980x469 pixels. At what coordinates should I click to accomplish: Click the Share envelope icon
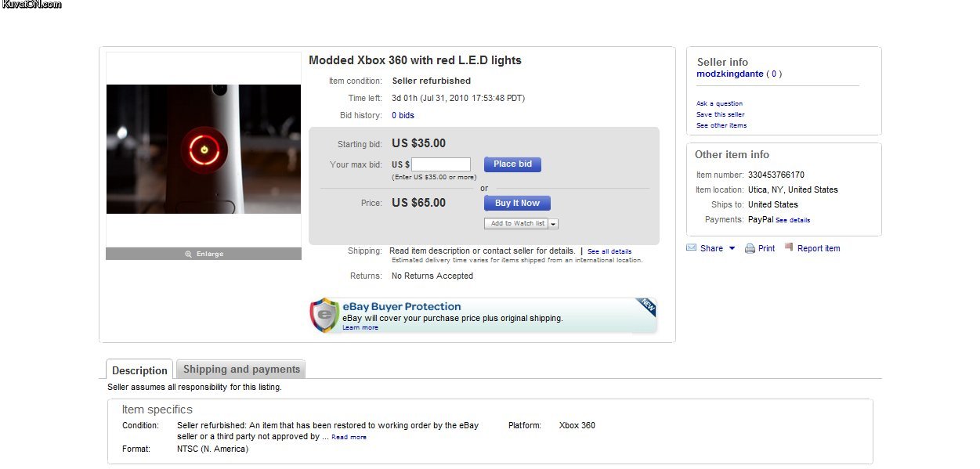691,248
